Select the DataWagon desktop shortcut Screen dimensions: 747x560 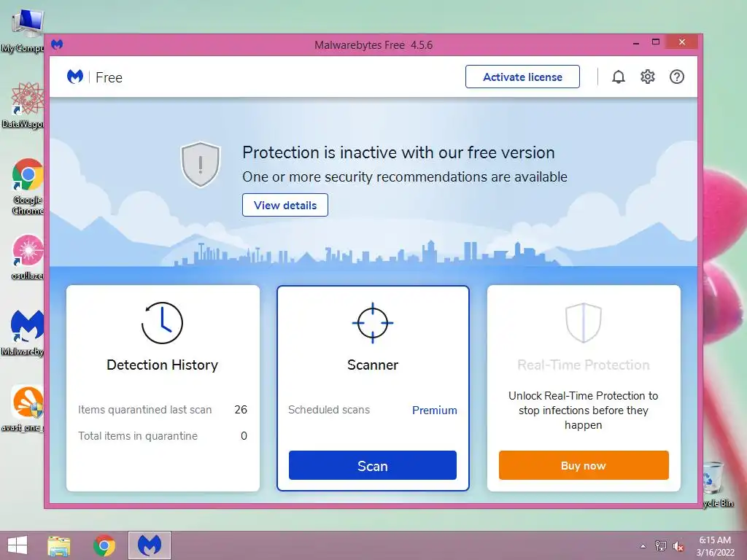[x=23, y=106]
